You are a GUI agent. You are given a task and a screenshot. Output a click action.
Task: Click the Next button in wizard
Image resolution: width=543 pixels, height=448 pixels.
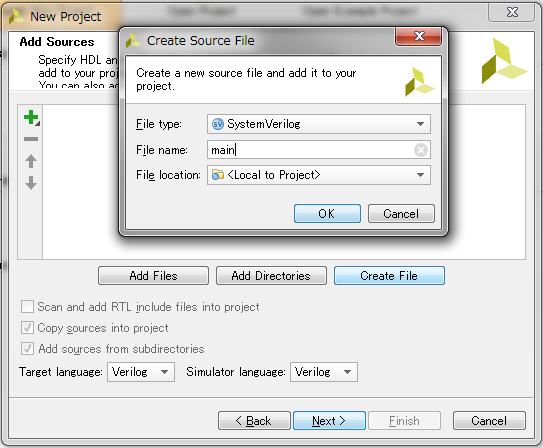[x=329, y=421]
